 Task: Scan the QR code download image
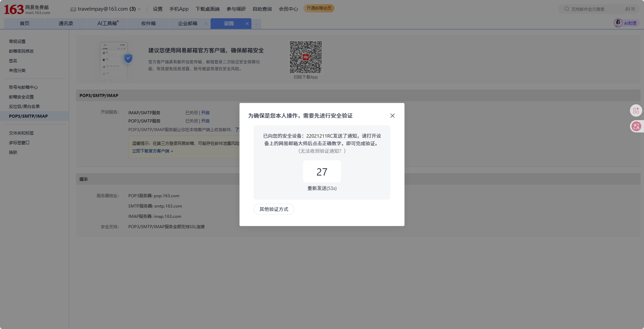coord(305,57)
